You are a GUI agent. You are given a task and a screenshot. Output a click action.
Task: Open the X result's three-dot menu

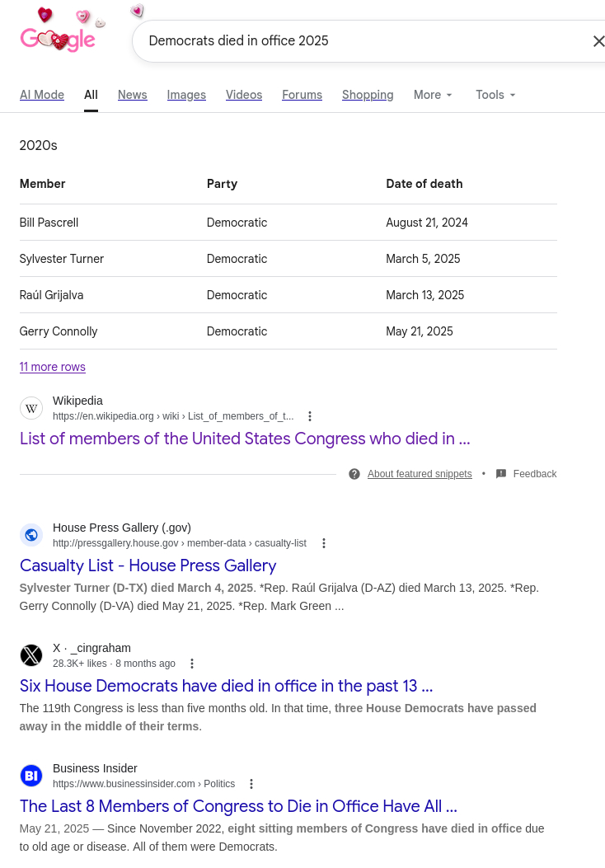[x=192, y=664]
